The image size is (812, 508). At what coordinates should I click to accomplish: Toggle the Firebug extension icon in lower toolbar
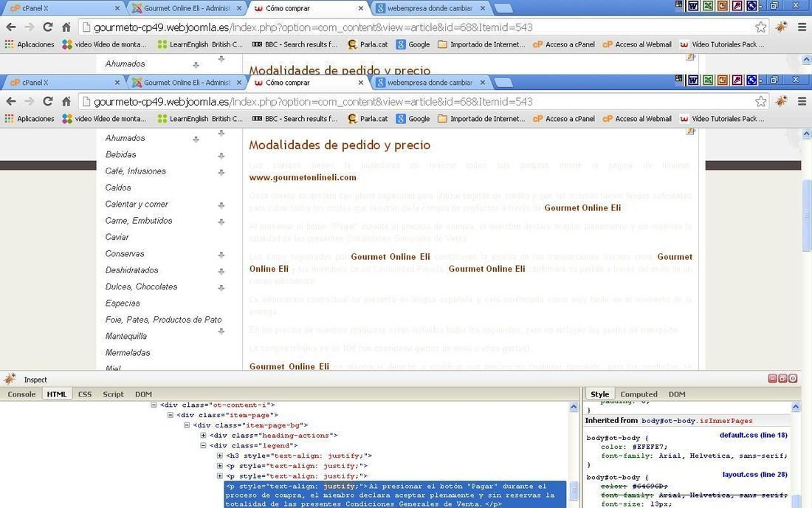tap(782, 101)
